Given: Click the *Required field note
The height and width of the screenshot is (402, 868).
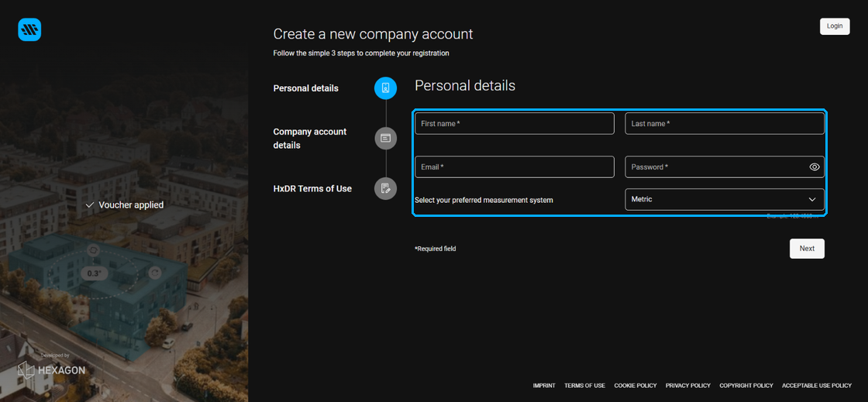Looking at the screenshot, I should (435, 249).
